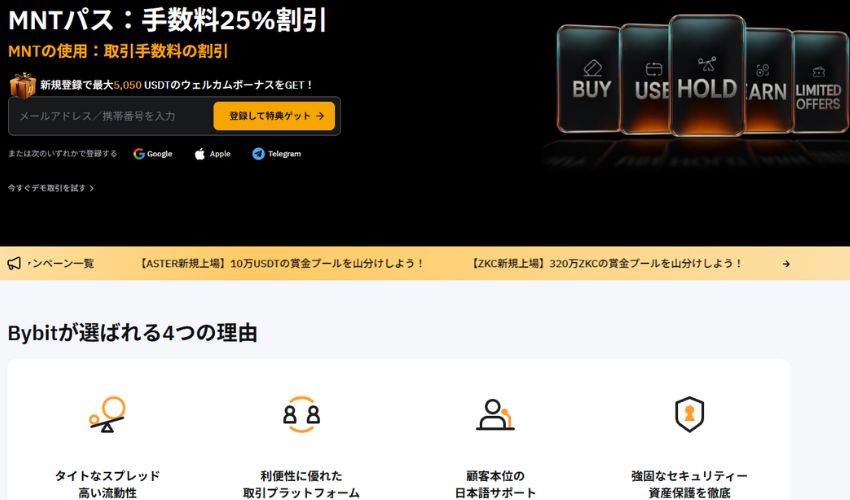Click the two-person trading platform icon
This screenshot has height=500, width=850.
(301, 414)
